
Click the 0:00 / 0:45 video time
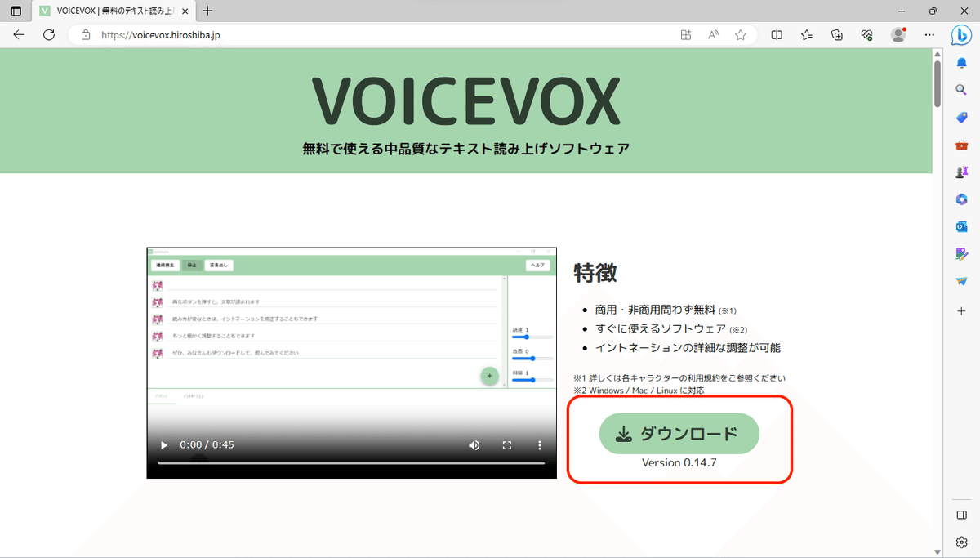click(207, 445)
